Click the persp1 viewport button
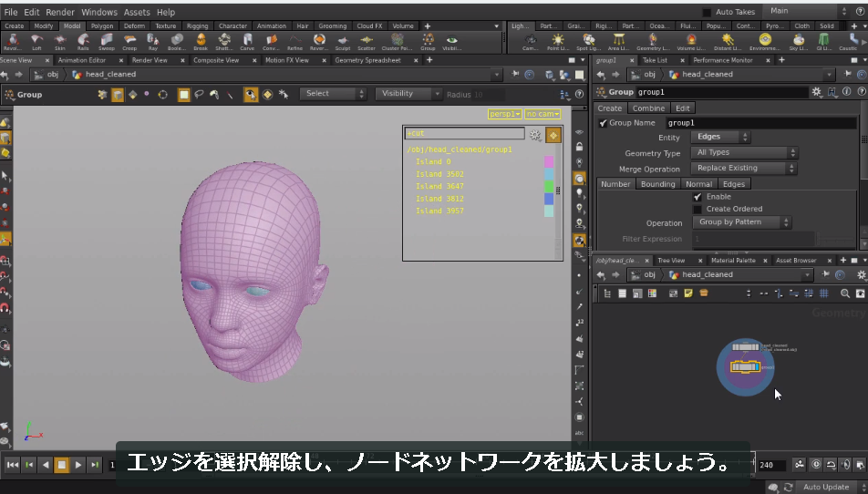868x494 pixels. [x=504, y=114]
